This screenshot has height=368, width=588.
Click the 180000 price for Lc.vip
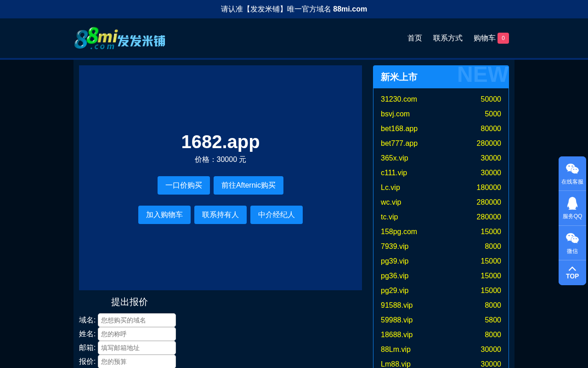[489, 188]
